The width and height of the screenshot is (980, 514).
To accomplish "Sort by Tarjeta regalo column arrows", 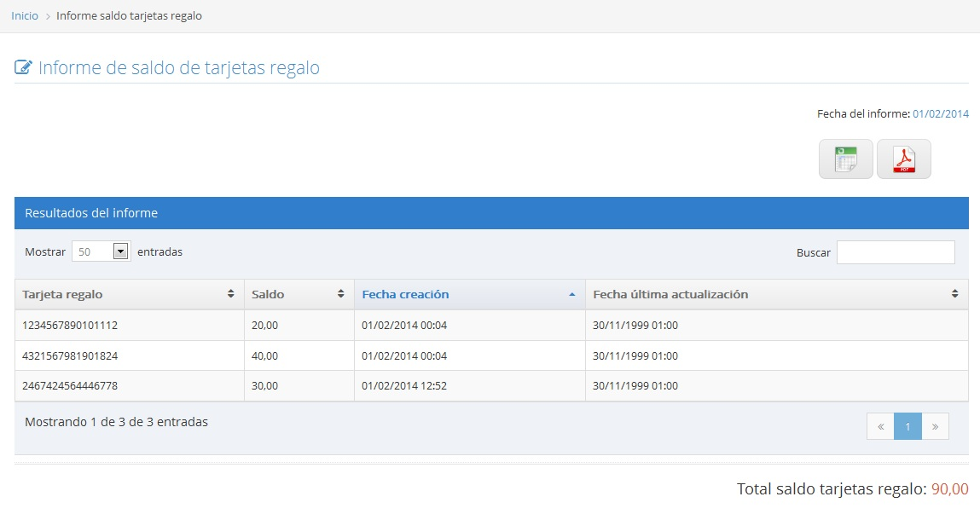I will (230, 294).
